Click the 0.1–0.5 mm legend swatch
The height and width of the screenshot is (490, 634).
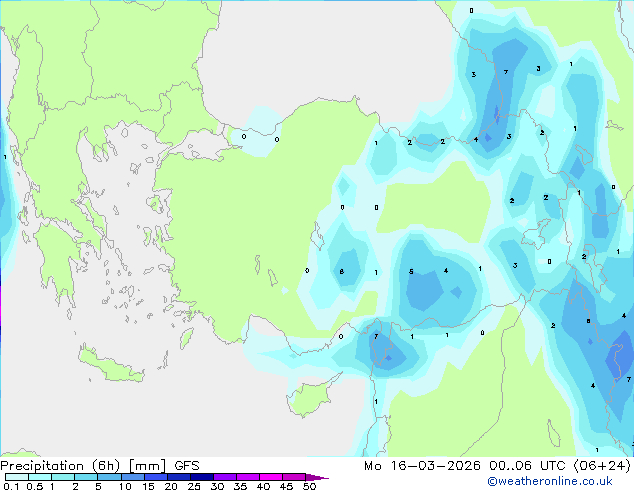(17, 477)
